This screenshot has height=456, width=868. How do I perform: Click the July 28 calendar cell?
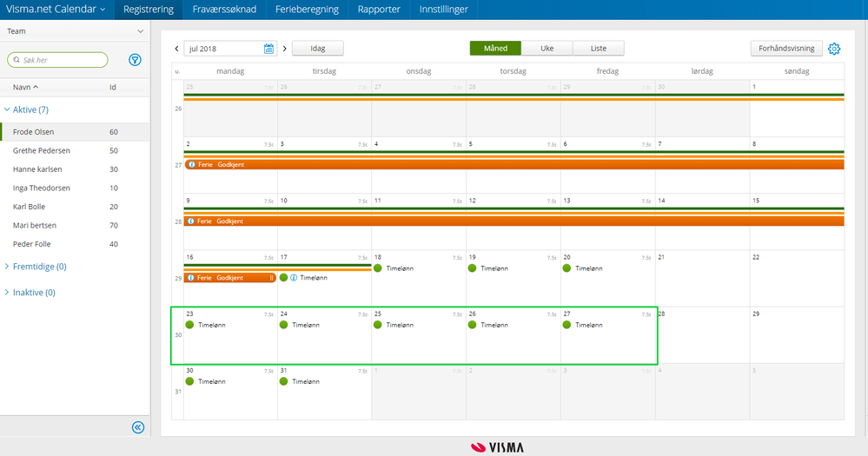click(703, 334)
